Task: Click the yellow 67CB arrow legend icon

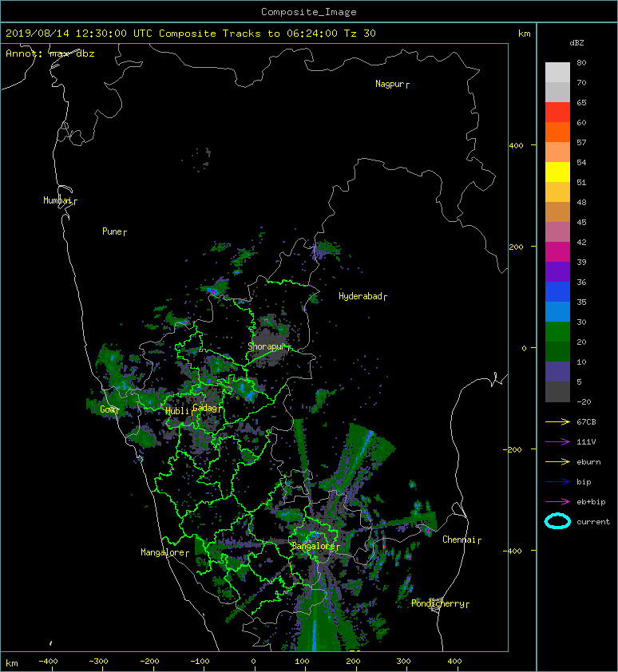Action: [557, 421]
